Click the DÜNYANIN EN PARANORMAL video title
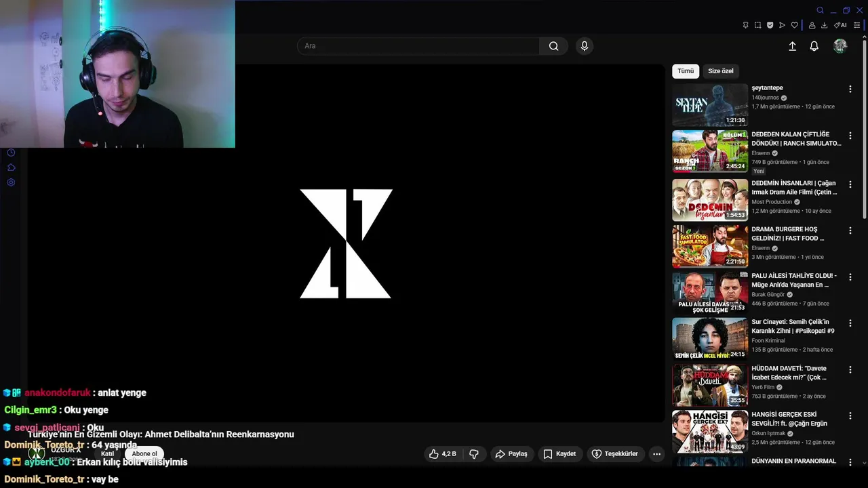Image resolution: width=868 pixels, height=488 pixels. [794, 462]
